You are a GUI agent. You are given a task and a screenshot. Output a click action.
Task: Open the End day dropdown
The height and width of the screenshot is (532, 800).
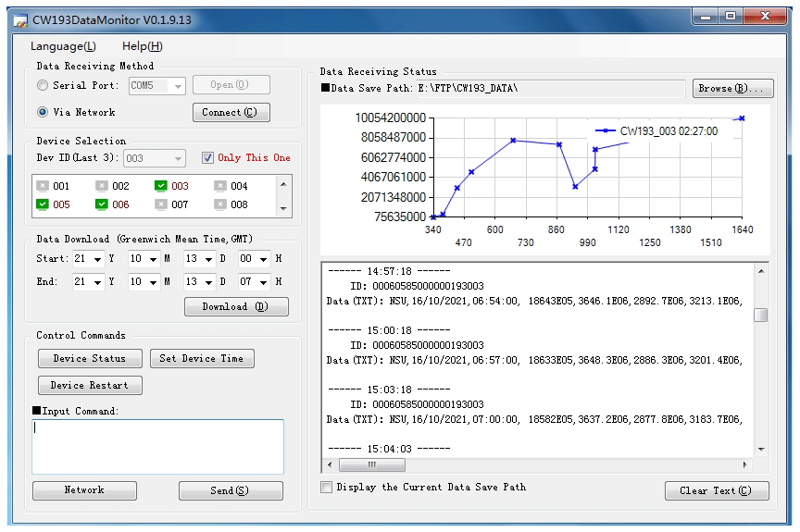pos(207,282)
